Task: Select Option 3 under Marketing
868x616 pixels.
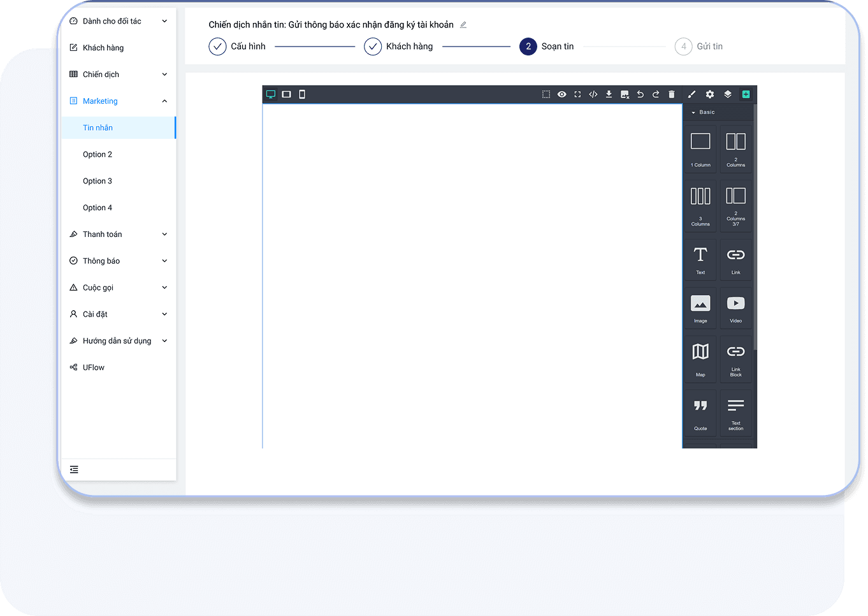Action: click(x=98, y=180)
